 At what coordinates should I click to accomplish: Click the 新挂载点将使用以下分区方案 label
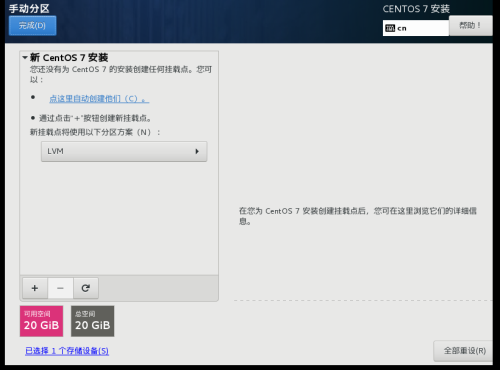[95, 132]
